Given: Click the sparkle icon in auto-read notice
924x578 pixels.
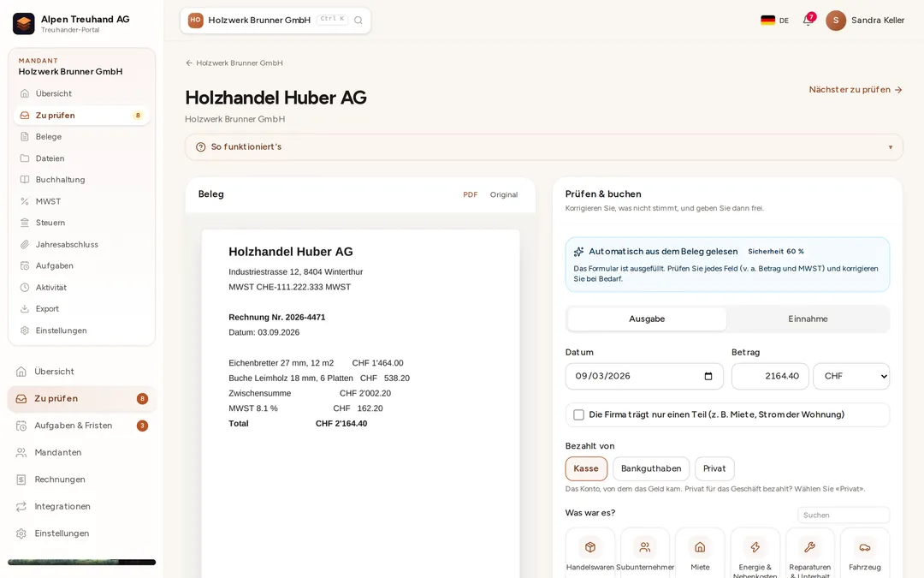Looking at the screenshot, I should [x=578, y=252].
